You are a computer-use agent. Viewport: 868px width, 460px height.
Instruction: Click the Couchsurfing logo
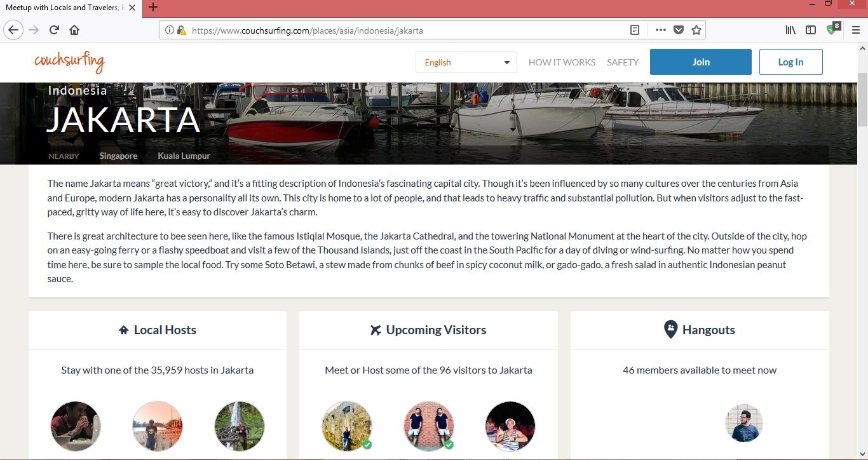(x=69, y=62)
